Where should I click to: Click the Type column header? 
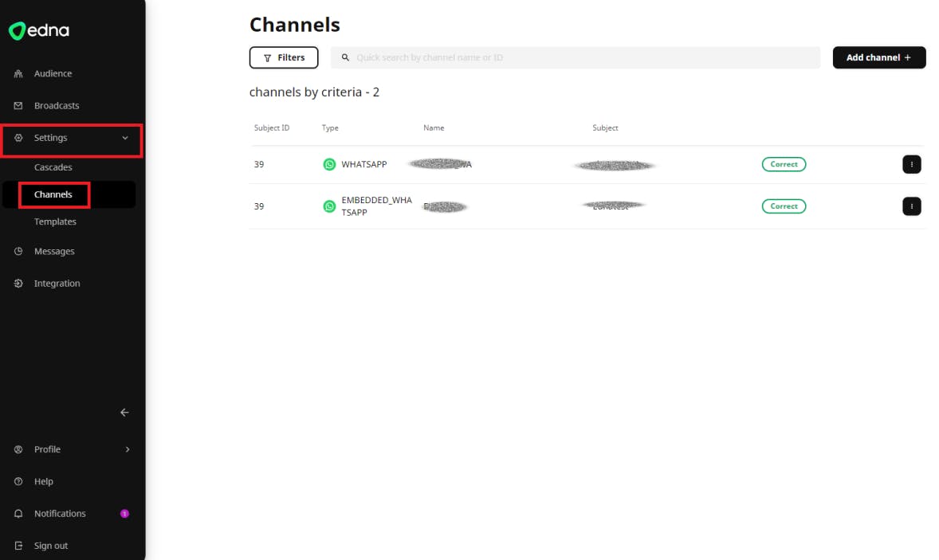tap(330, 128)
